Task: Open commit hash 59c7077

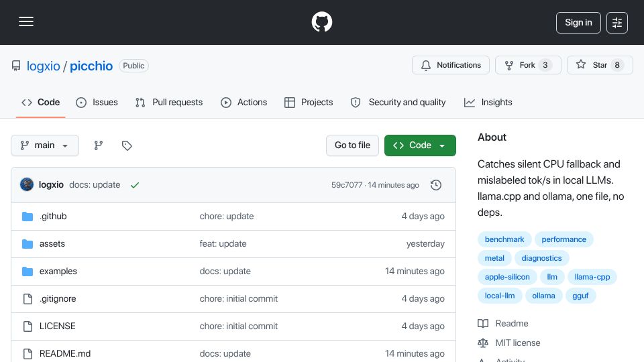Action: (x=347, y=185)
